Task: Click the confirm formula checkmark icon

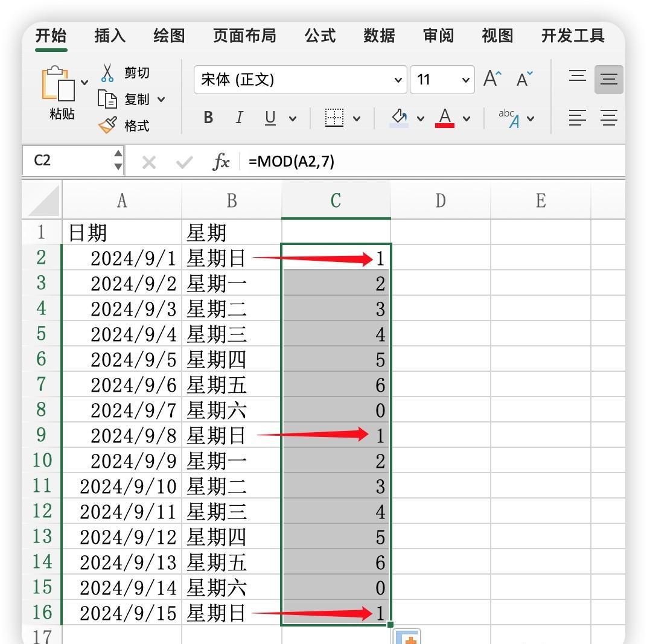Action: [185, 162]
